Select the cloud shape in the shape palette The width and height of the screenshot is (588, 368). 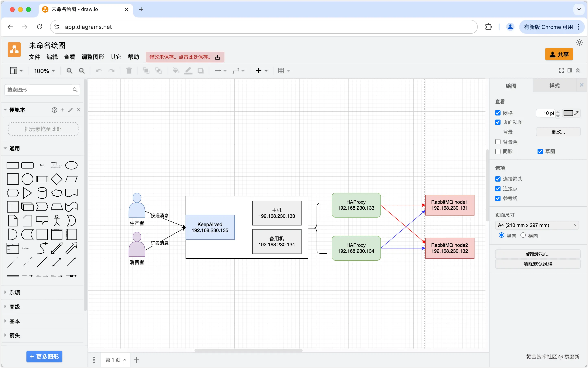click(57, 193)
